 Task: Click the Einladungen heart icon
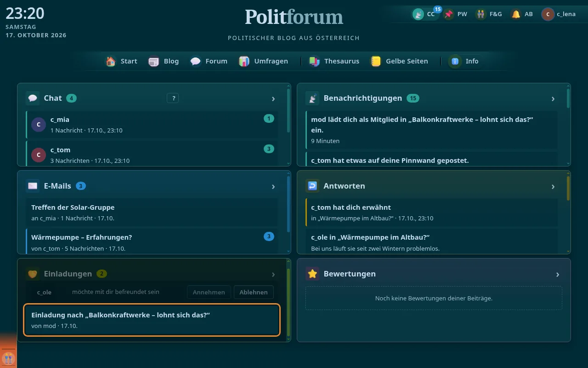coord(33,274)
